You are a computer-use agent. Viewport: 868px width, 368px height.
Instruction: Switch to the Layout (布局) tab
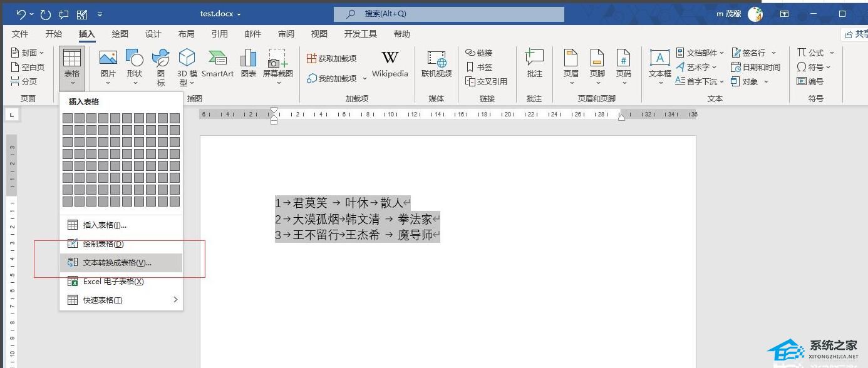186,34
